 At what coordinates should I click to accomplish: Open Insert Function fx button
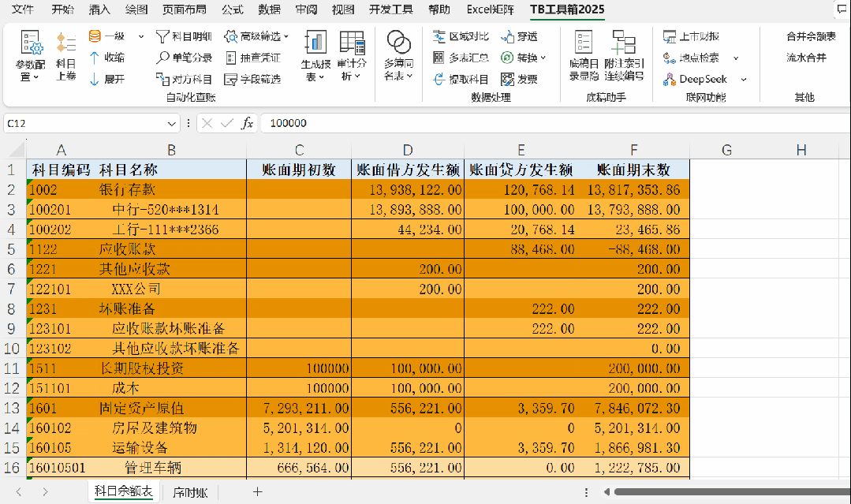tap(247, 123)
